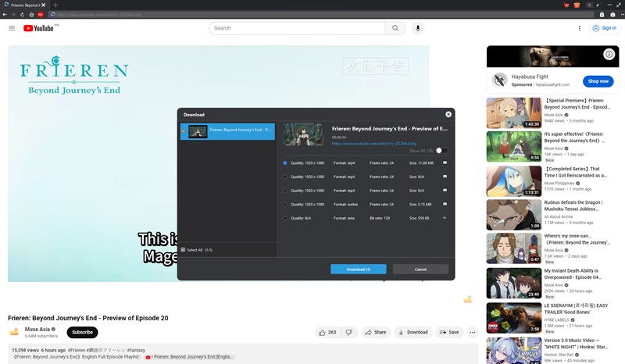Click Cancel in the Download dialog
The height and width of the screenshot is (364, 625).
click(420, 269)
